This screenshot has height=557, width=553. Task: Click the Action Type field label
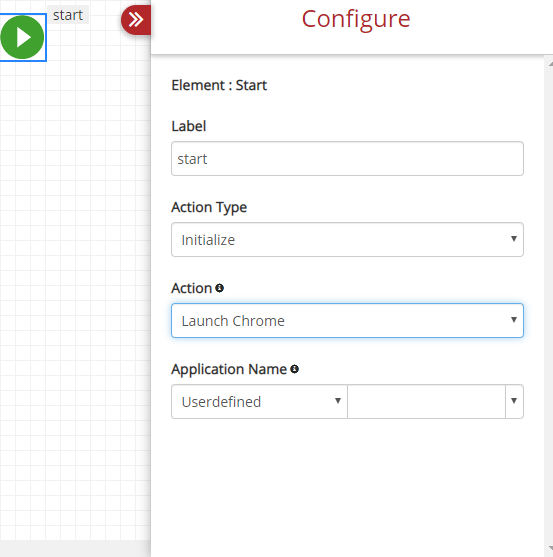(209, 207)
